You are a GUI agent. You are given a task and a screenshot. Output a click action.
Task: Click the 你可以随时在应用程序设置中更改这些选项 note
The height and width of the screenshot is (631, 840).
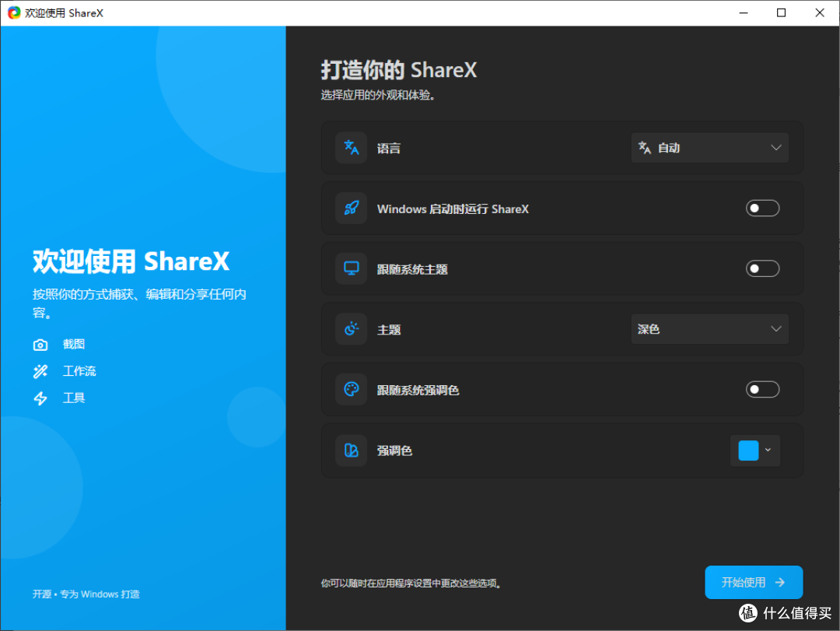point(411,584)
